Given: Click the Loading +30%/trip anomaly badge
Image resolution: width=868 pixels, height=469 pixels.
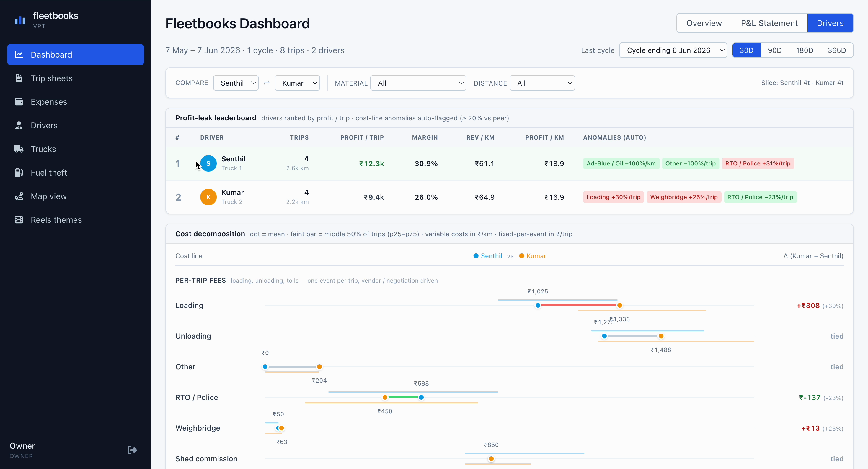Looking at the screenshot, I should (x=613, y=197).
